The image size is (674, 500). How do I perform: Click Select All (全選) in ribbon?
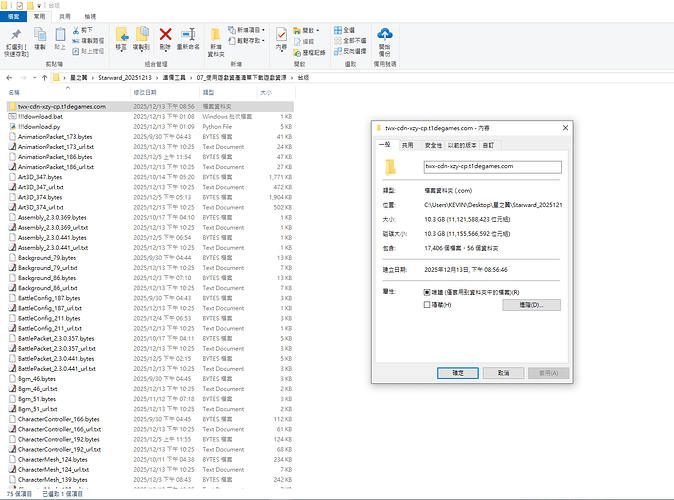[348, 30]
